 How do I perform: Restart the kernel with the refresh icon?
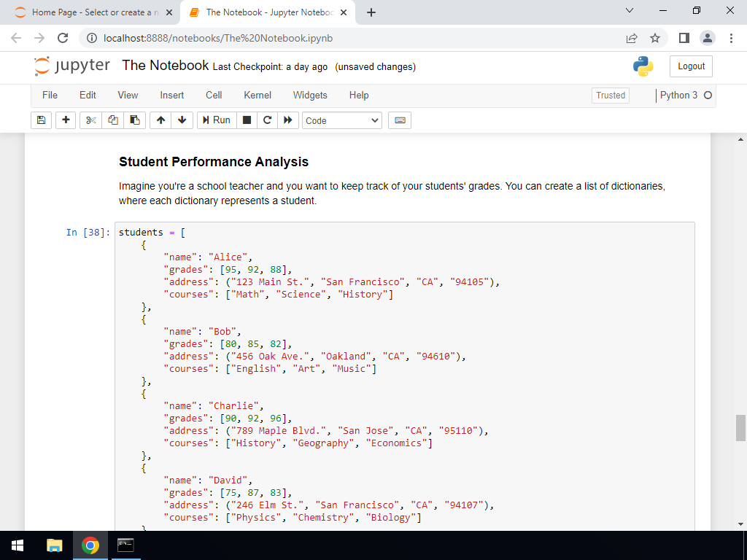coord(268,120)
